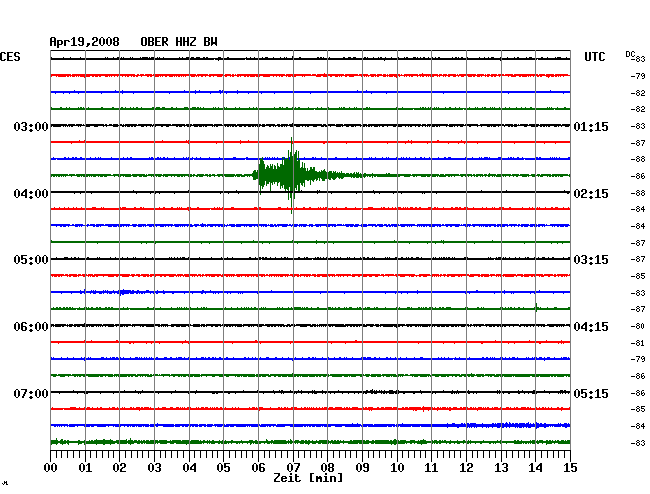Screen dimensions: 650x494
Task: Select the left time label "06:00"
Action: click(31, 327)
